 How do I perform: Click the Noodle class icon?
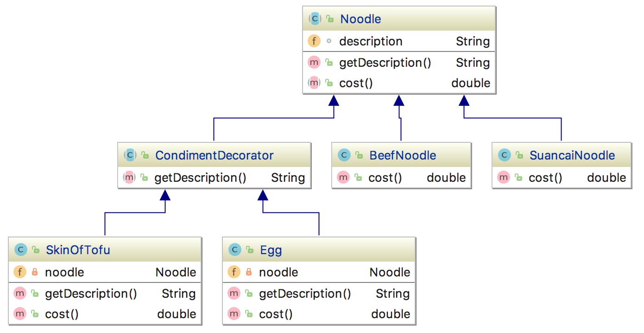tap(315, 19)
